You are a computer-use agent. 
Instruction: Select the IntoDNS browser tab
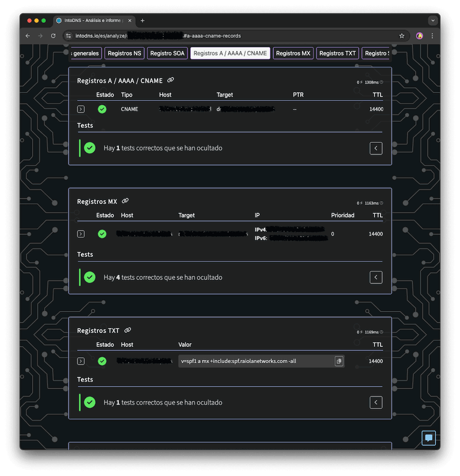[94, 21]
